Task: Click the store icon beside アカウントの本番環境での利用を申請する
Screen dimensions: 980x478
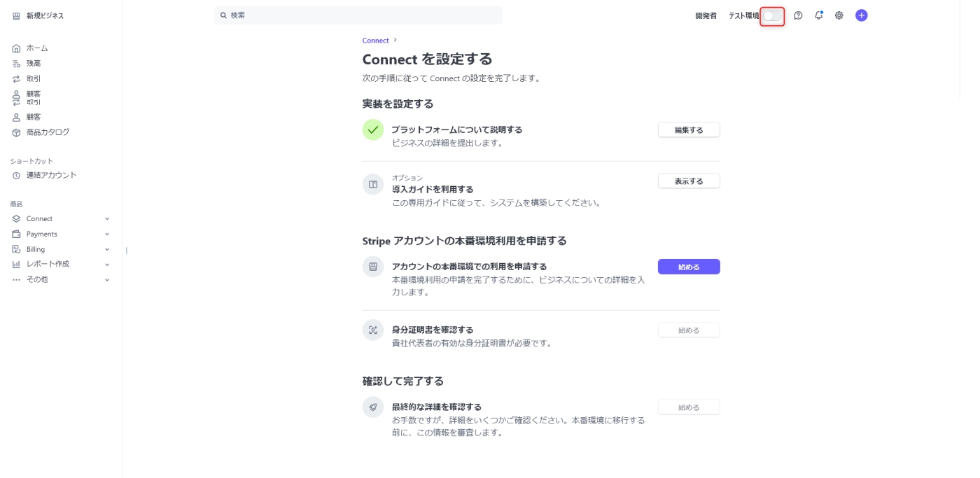Action: 373,267
